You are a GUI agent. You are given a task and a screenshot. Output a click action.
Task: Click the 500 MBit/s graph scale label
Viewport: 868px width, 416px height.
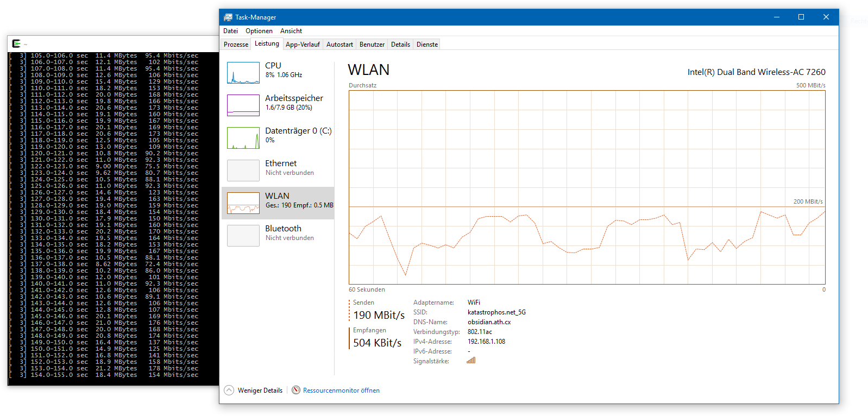811,85
